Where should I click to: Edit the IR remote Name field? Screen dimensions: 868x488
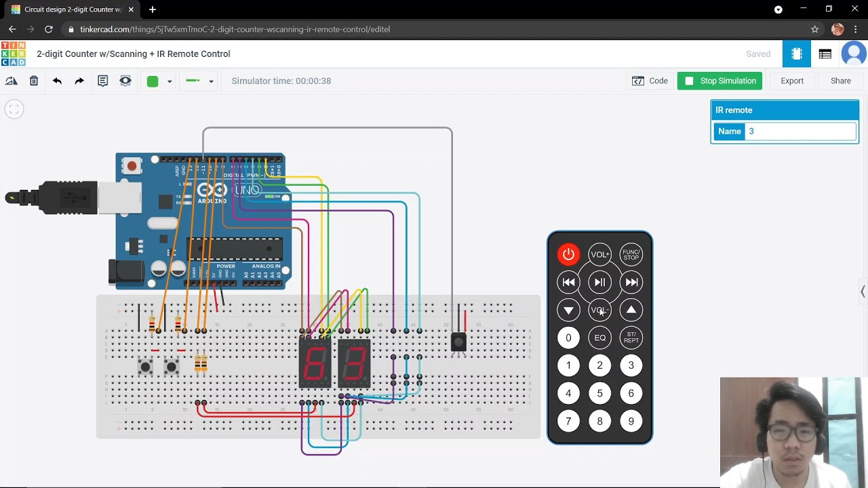800,131
